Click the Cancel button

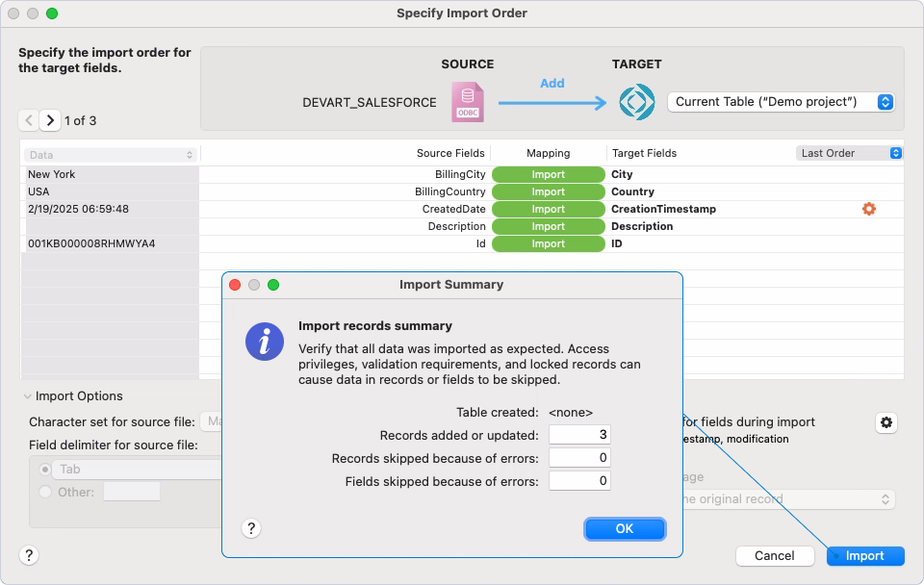click(775, 556)
